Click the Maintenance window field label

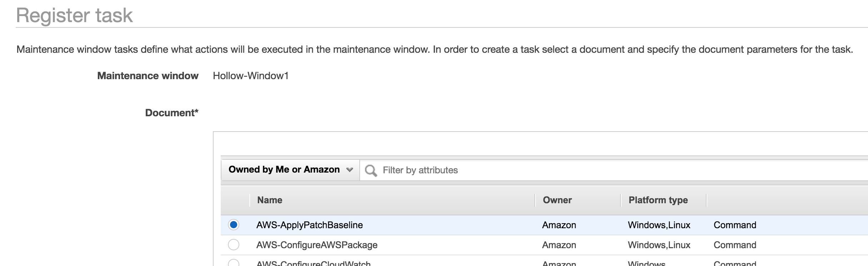tap(148, 76)
